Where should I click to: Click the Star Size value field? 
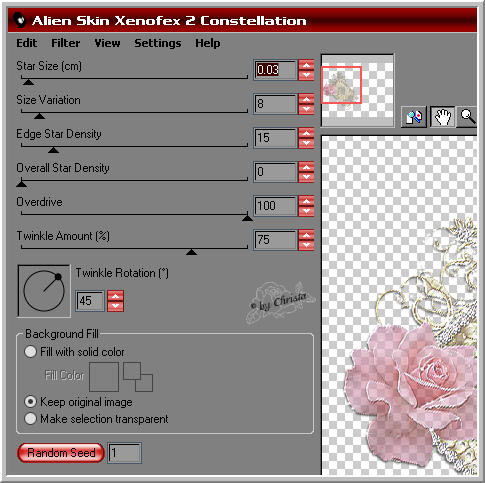pyautogui.click(x=275, y=70)
